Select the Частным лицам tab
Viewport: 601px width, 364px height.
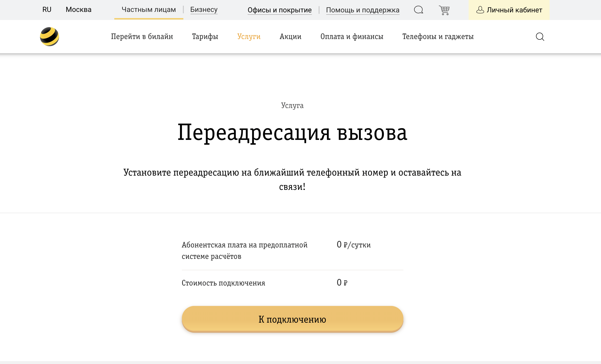click(x=149, y=10)
